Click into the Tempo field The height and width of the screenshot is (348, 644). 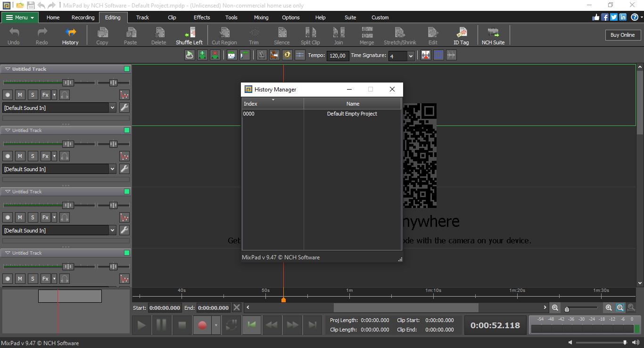pyautogui.click(x=338, y=56)
